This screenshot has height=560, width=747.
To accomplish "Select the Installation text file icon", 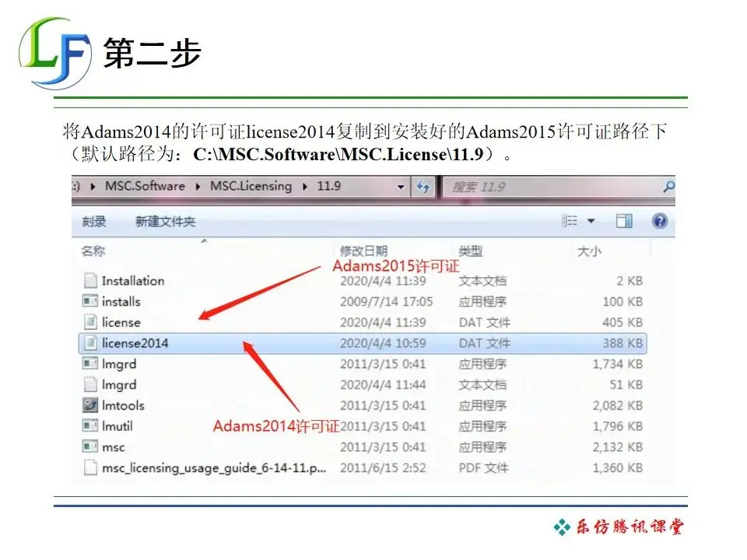I will pyautogui.click(x=90, y=281).
